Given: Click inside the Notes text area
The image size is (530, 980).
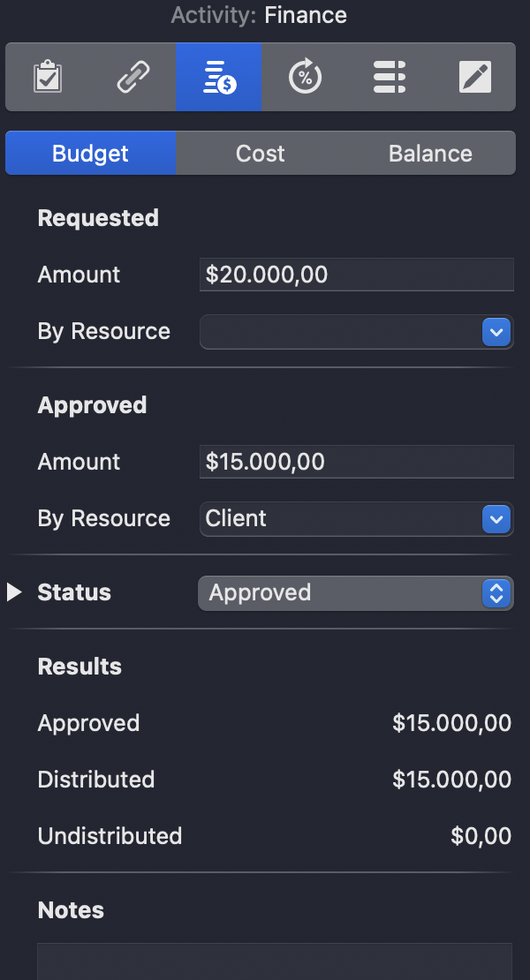Looking at the screenshot, I should pyautogui.click(x=274, y=962).
